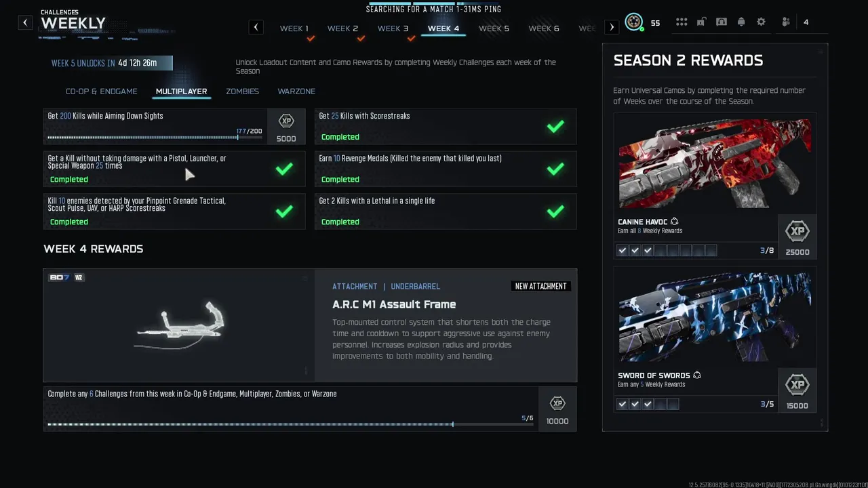The height and width of the screenshot is (488, 868).
Task: Click last empty box under Sword of Swords
Action: point(673,404)
